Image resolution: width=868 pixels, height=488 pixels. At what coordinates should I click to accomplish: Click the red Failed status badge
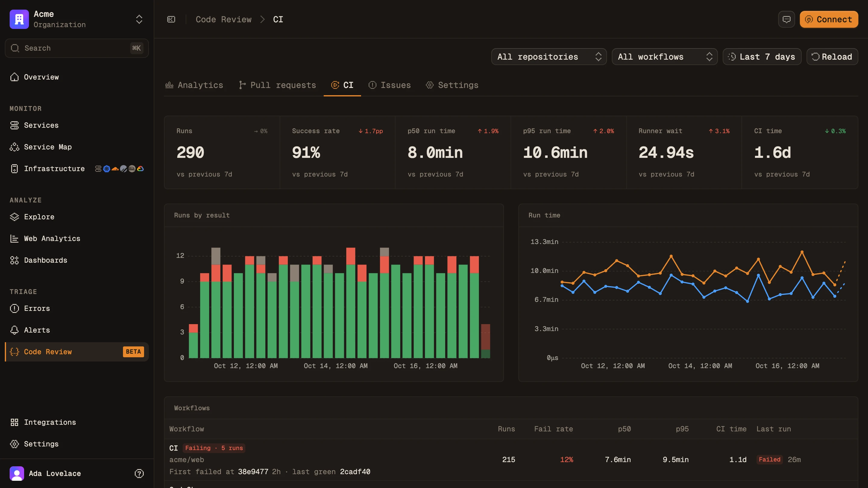point(769,460)
